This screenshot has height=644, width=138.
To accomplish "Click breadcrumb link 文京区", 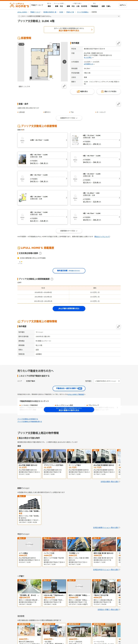I will (61, 12).
